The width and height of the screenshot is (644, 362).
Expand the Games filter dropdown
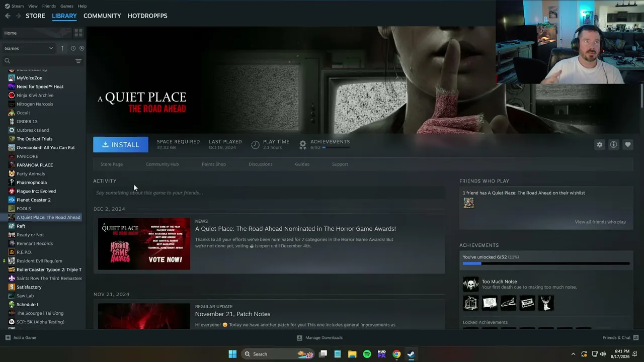(29, 48)
